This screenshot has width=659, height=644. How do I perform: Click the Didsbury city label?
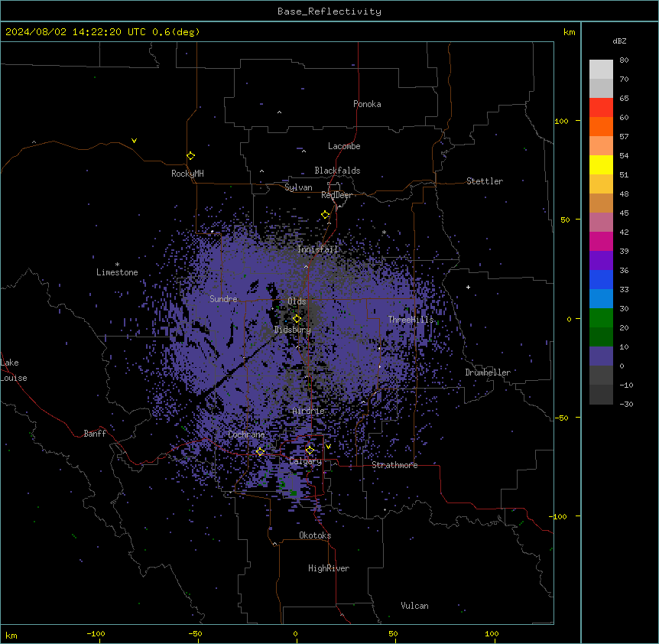point(293,330)
